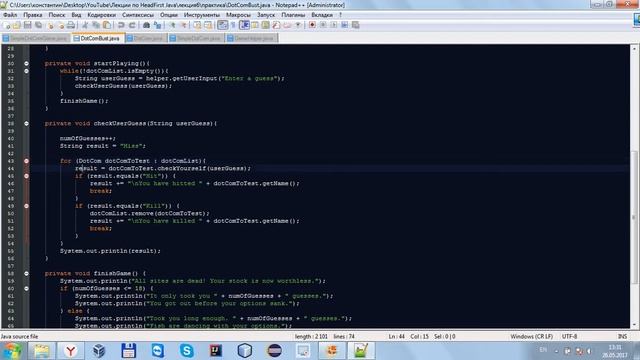Click the Paste toolbar icon

pyautogui.click(x=107, y=25)
